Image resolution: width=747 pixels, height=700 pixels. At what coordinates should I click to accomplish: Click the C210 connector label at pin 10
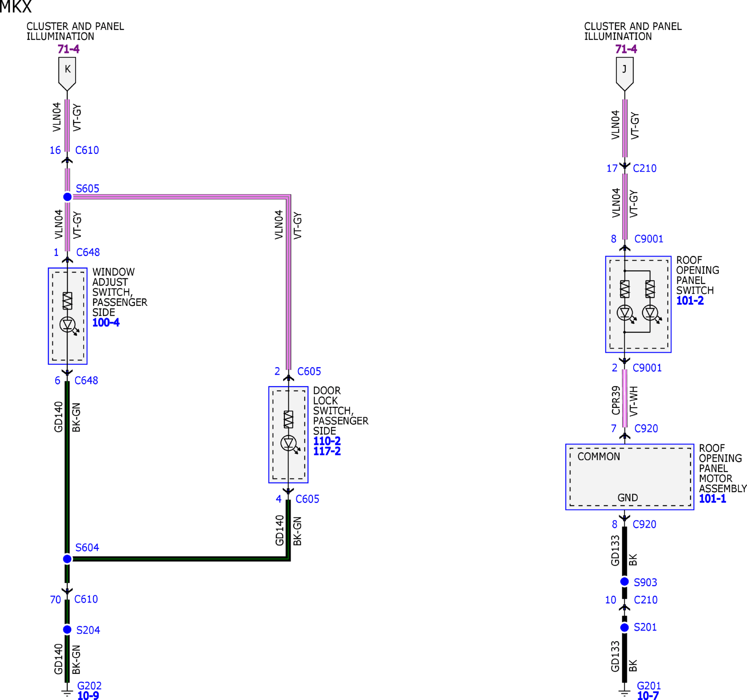646,600
